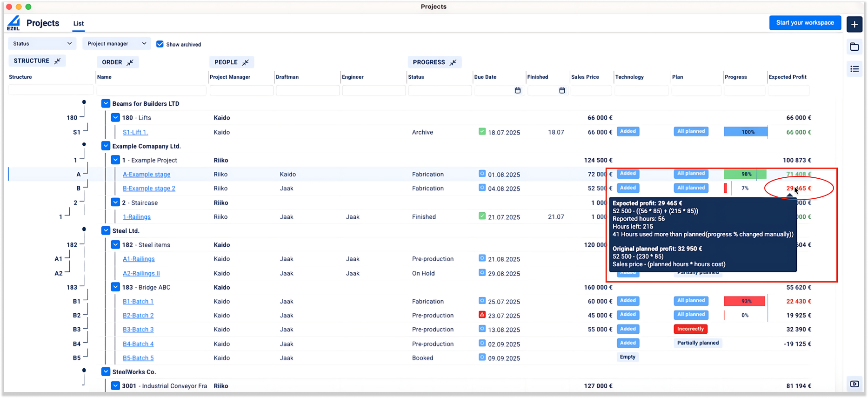Collapse the PROGRESS column group icon
Screen dimensions: 868x398
453,62
